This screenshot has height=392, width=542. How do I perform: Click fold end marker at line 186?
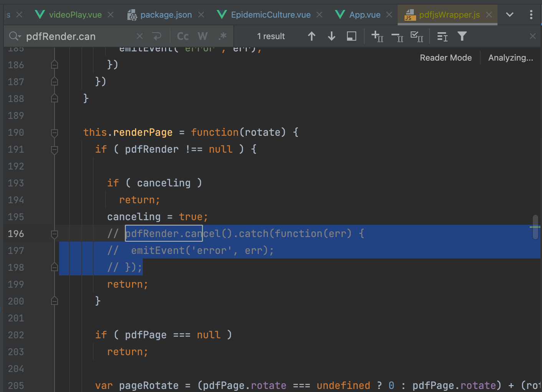pyautogui.click(x=55, y=65)
